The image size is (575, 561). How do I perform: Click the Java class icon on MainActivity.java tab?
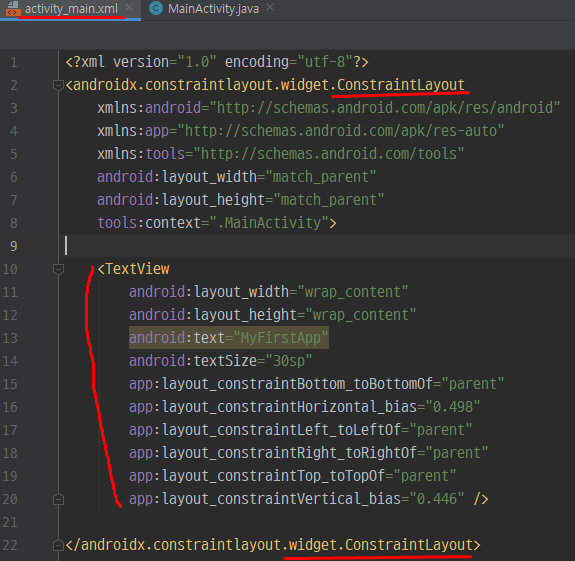tap(156, 8)
